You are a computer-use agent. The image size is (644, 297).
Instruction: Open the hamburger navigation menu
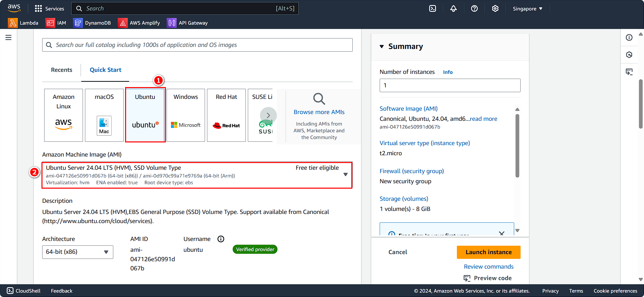[x=8, y=37]
